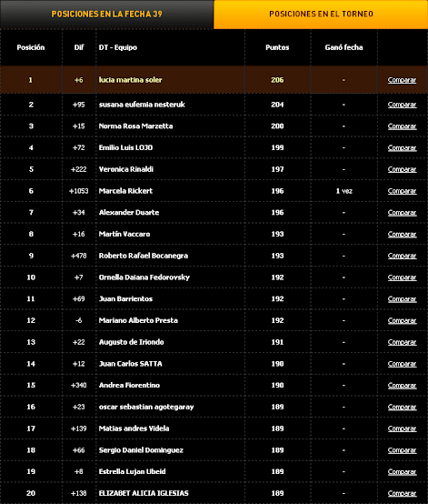The height and width of the screenshot is (504, 428).
Task: Click the +478 Dif value
Action: pyautogui.click(x=79, y=256)
